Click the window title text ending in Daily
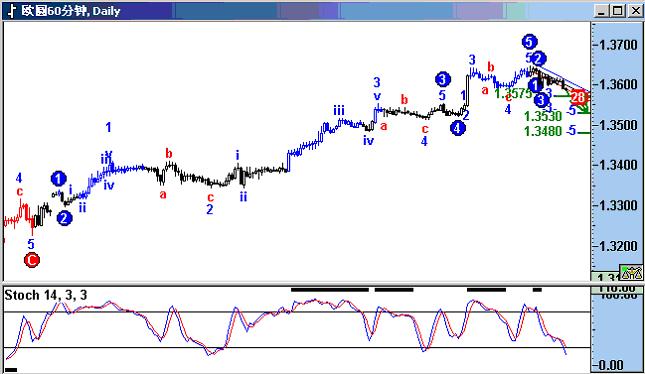This screenshot has height=374, width=645. pos(71,11)
